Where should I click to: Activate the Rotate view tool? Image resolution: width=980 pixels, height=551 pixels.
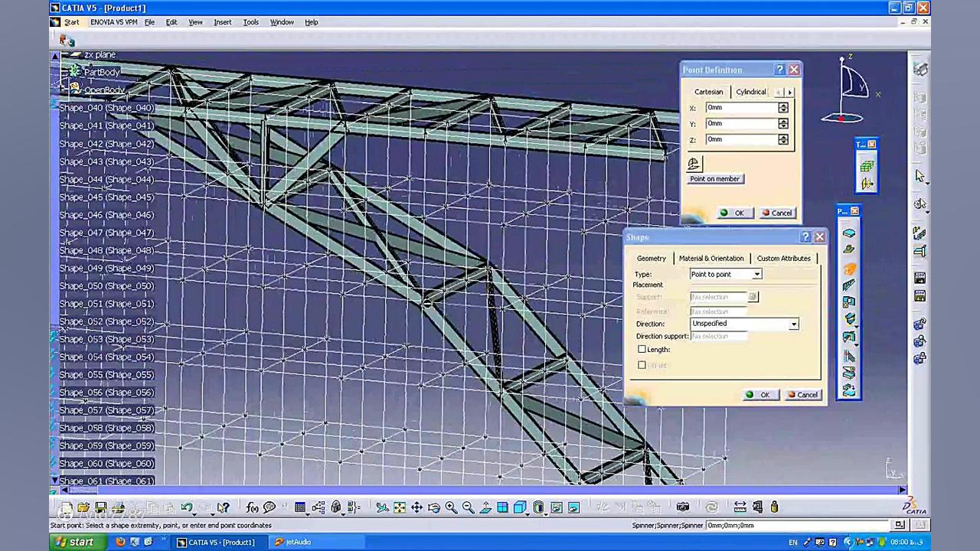tap(434, 507)
